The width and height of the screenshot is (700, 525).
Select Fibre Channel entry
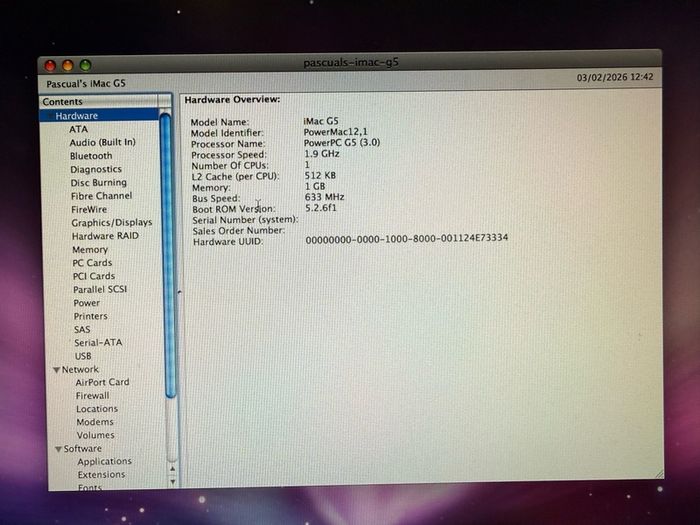(x=101, y=196)
